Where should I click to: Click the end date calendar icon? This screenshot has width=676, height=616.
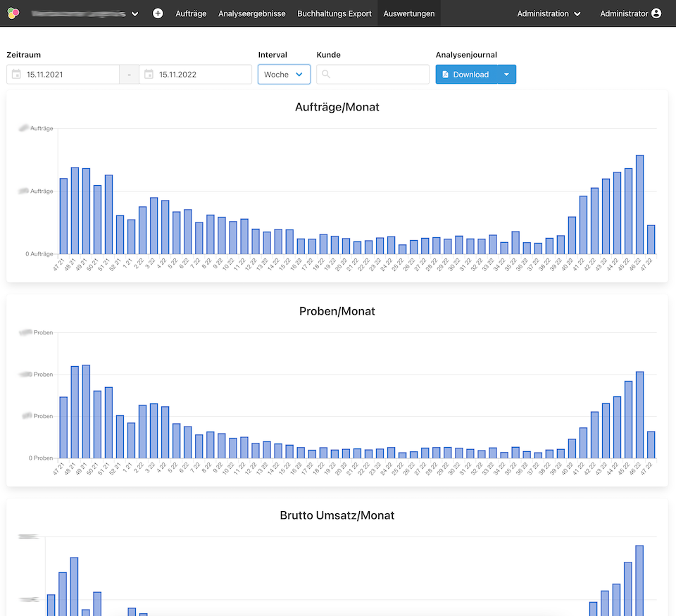[x=149, y=74]
